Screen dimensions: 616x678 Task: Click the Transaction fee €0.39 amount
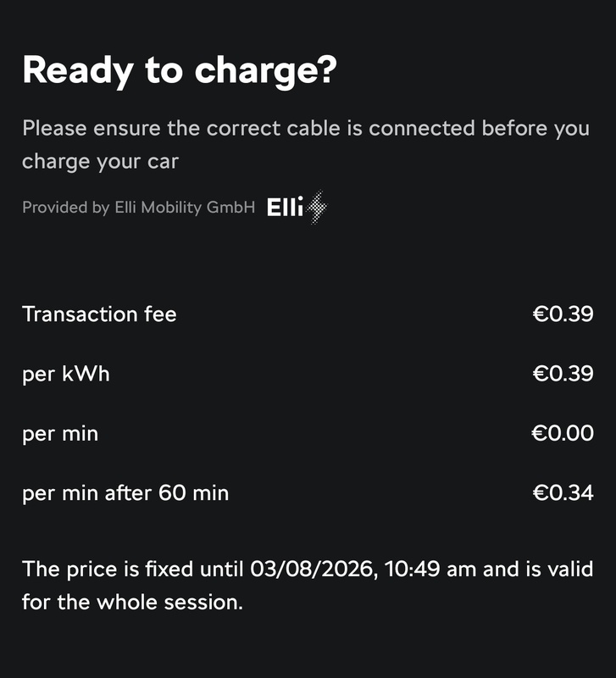pyautogui.click(x=563, y=314)
